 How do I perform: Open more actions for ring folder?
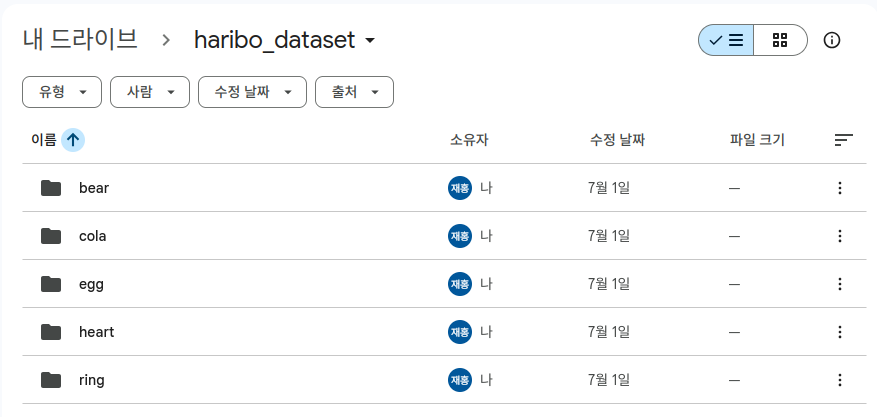840,381
